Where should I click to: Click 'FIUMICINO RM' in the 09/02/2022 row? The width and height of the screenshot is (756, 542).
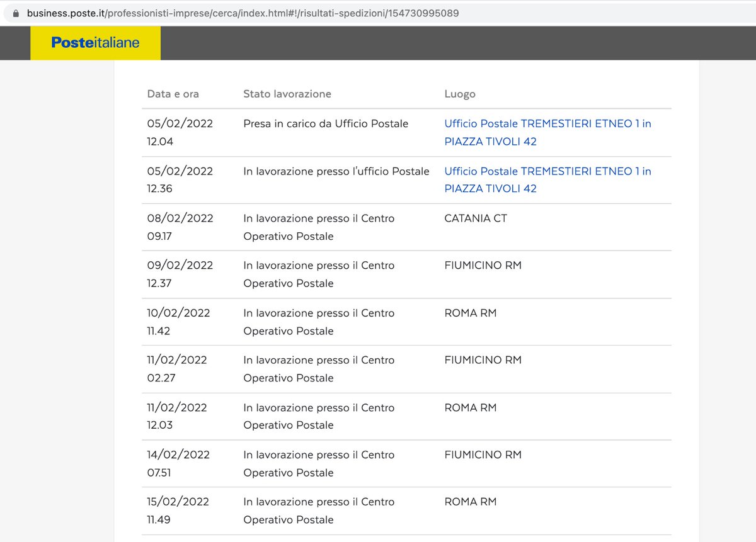483,266
